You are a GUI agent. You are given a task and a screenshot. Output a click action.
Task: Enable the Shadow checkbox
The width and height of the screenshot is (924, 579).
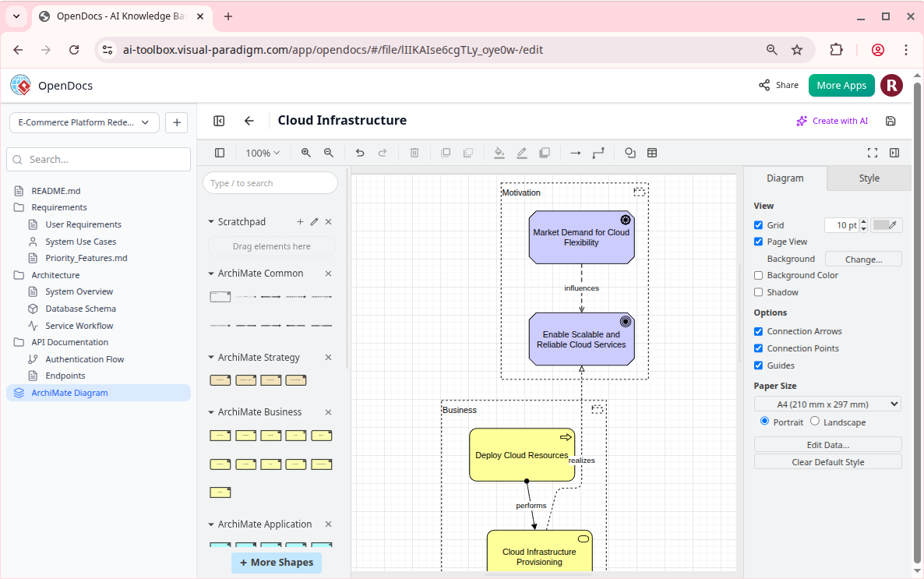pos(758,291)
